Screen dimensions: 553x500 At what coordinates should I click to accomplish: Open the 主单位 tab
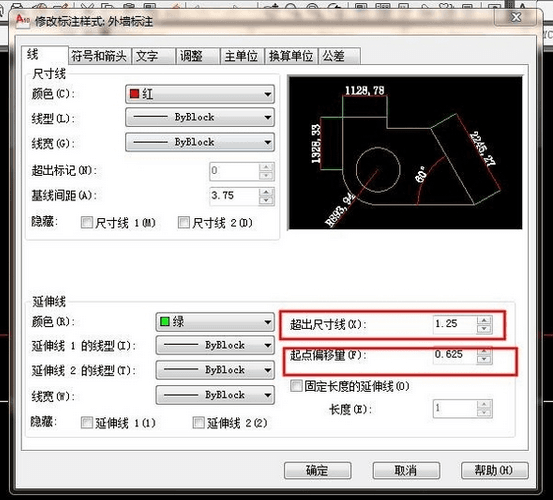pos(241,56)
